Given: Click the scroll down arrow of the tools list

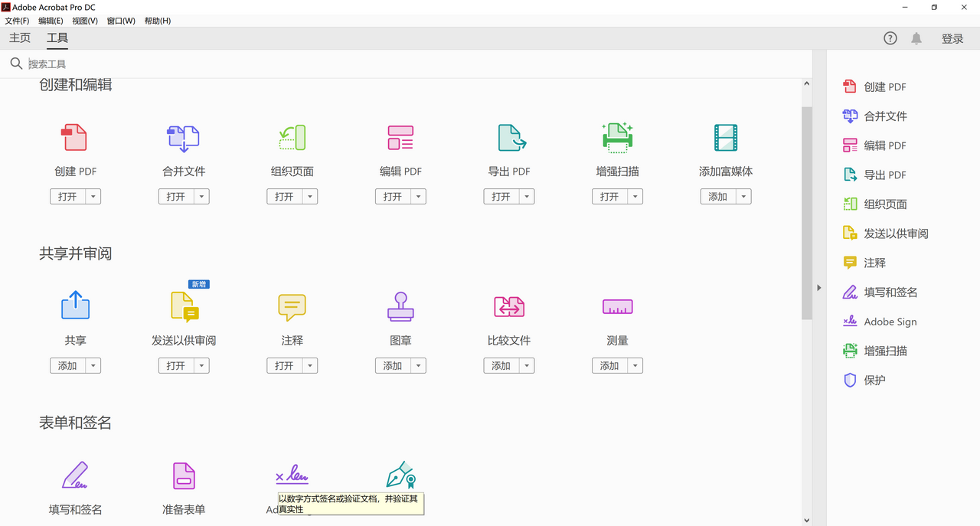Looking at the screenshot, I should coord(807,520).
